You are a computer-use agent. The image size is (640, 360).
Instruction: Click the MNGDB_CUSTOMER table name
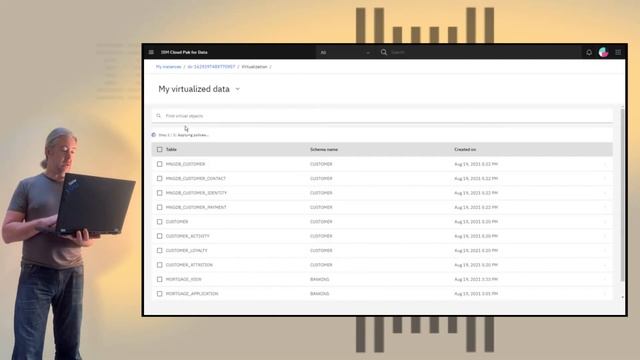pos(185,164)
